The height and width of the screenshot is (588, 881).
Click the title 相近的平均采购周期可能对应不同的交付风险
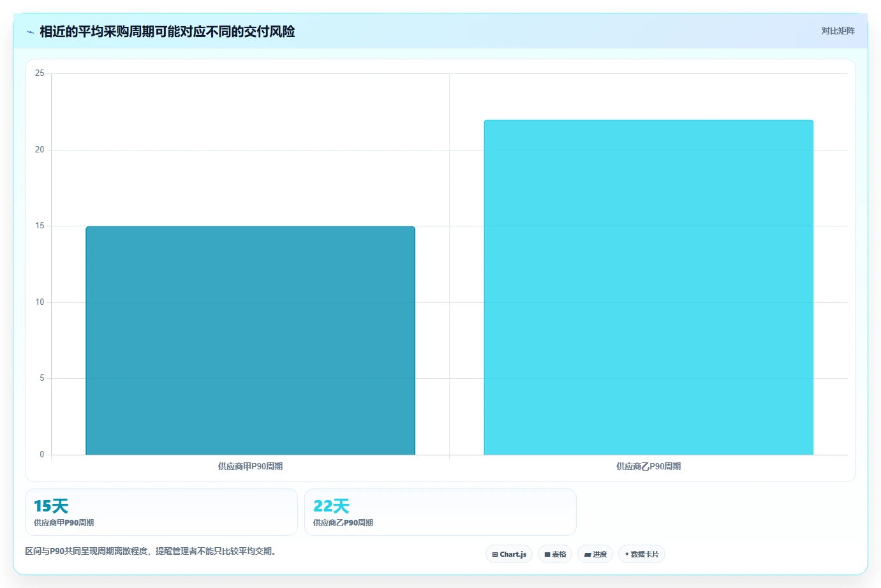click(x=167, y=31)
